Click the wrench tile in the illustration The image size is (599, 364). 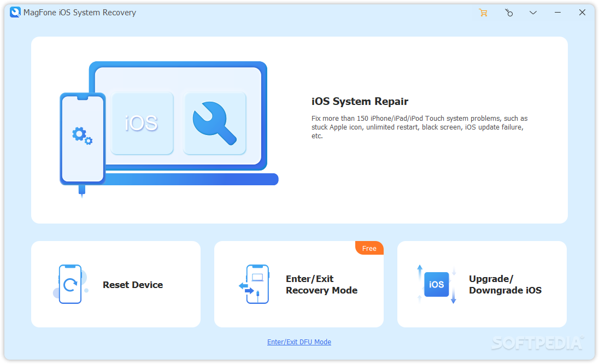[214, 123]
